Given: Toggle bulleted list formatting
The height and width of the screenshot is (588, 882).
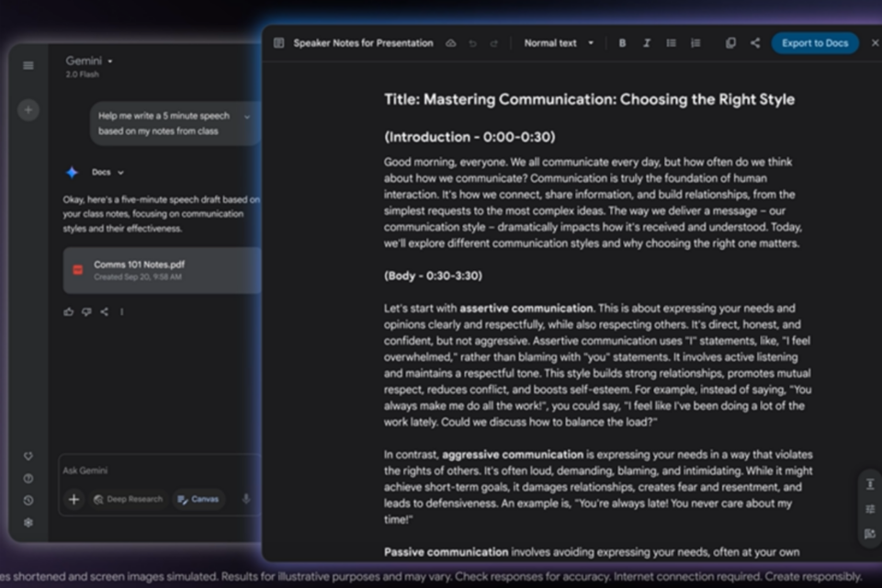Looking at the screenshot, I should point(671,43).
